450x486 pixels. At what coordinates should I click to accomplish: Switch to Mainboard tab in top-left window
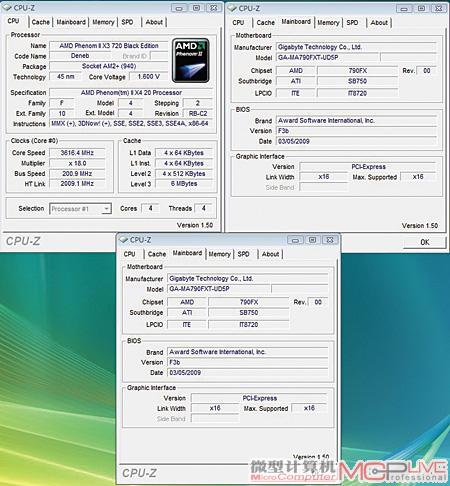coord(71,22)
